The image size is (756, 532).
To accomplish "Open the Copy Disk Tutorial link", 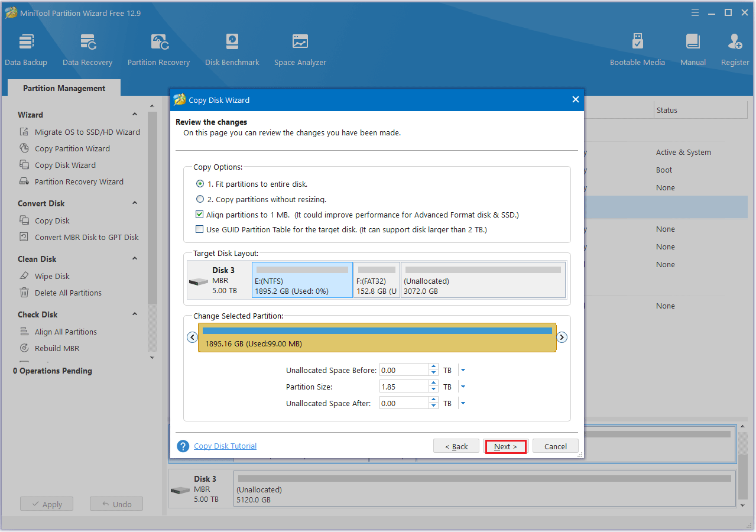I will (225, 446).
